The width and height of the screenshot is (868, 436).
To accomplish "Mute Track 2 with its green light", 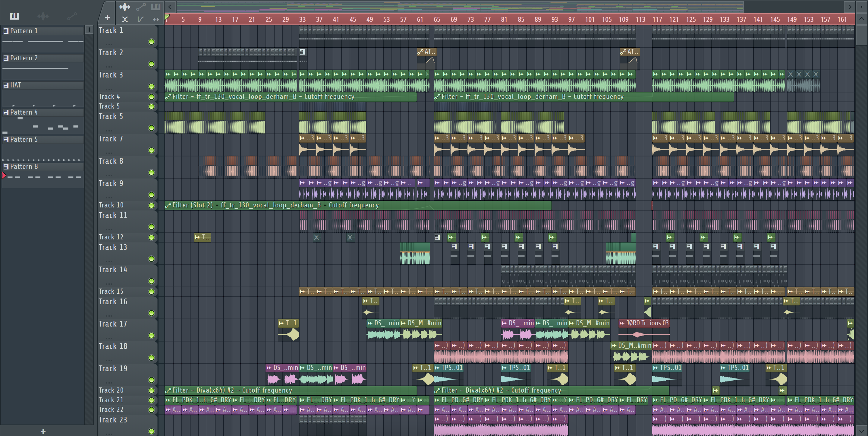I will pyautogui.click(x=151, y=64).
